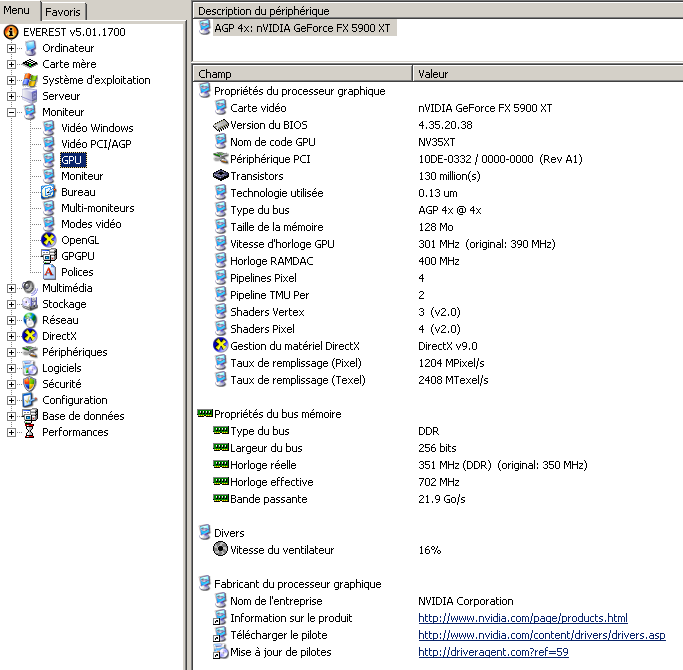683x670 pixels.
Task: Select Vidéo PCI/AGP in the tree
Action: point(96,144)
